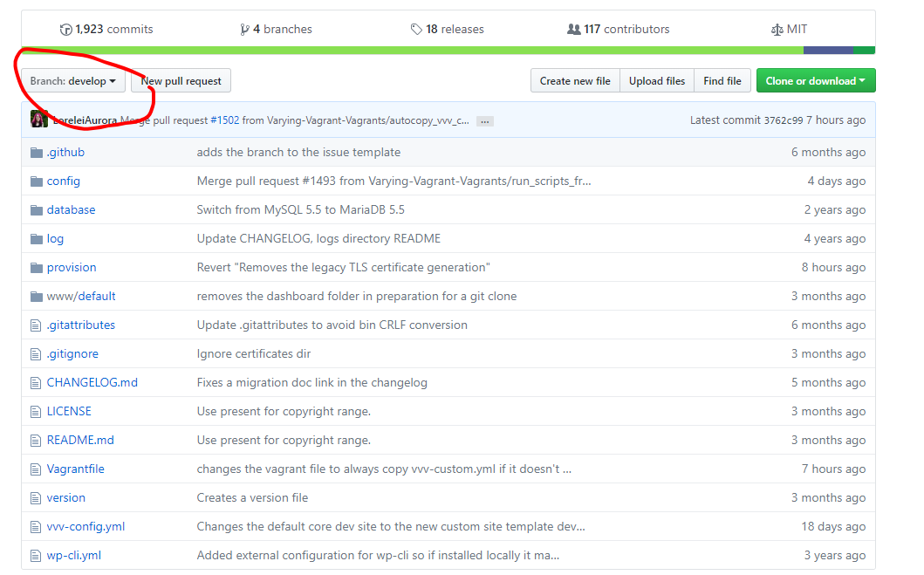The width and height of the screenshot is (924, 575).
Task: Click Upload files button
Action: (x=657, y=81)
